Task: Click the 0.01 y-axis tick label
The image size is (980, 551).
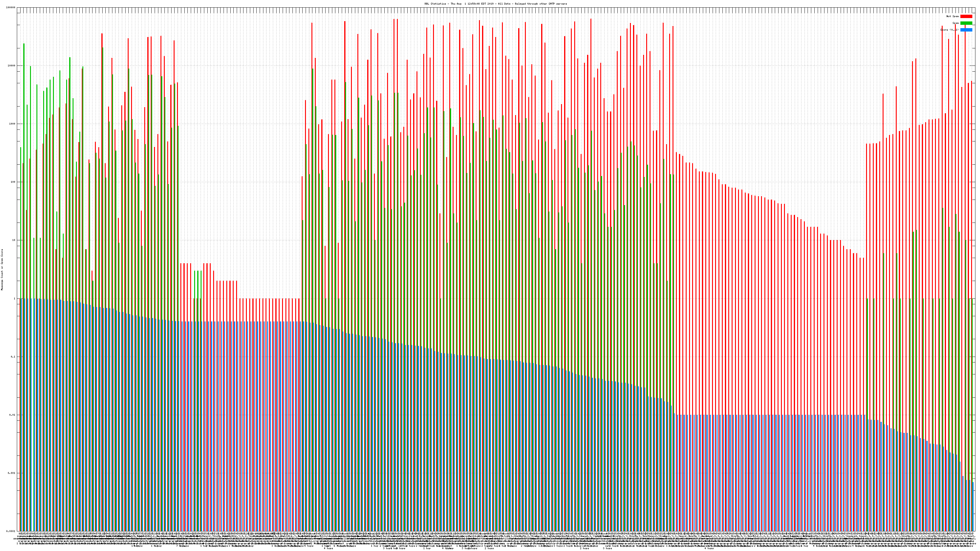Action: (13, 415)
